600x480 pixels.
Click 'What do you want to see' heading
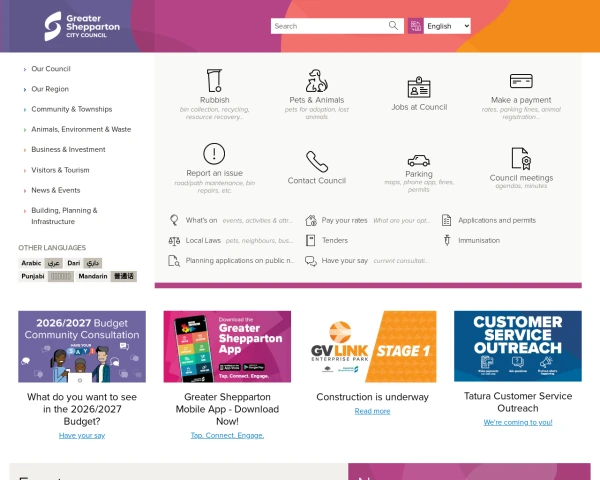point(82,409)
